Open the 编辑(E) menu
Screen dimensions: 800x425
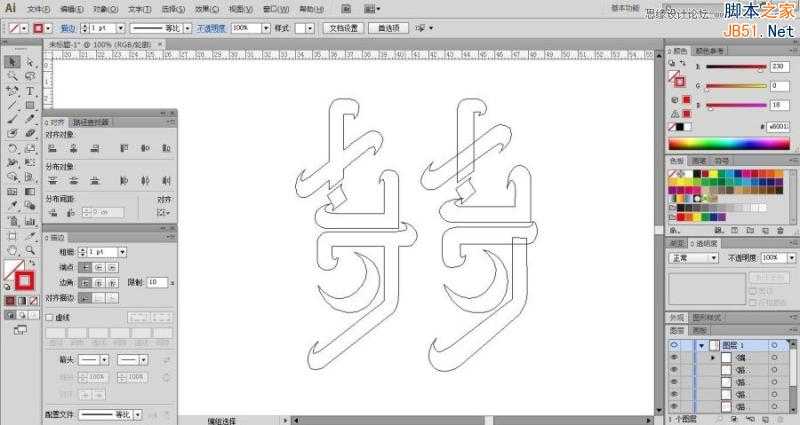(x=71, y=9)
